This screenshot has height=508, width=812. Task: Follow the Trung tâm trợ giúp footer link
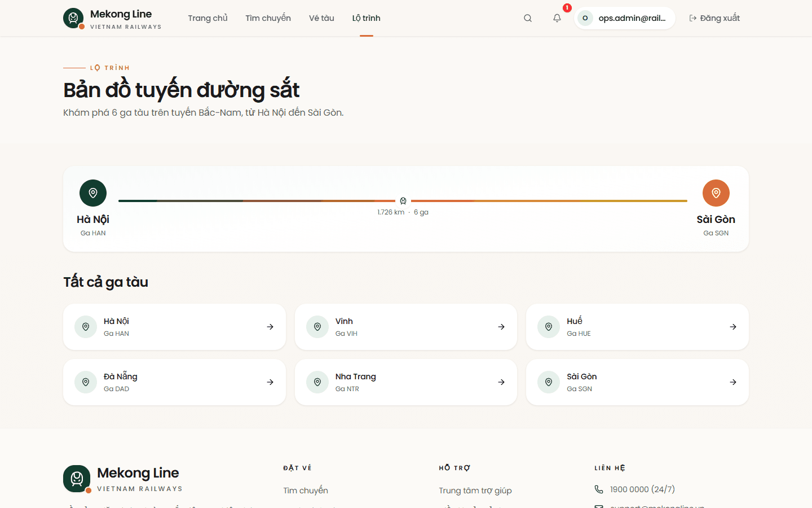475,491
